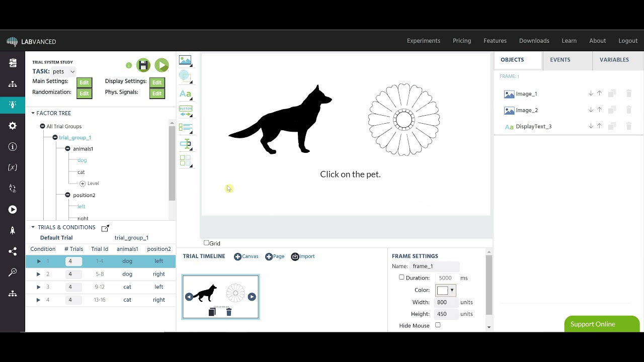Select the Button object tool

point(185,111)
